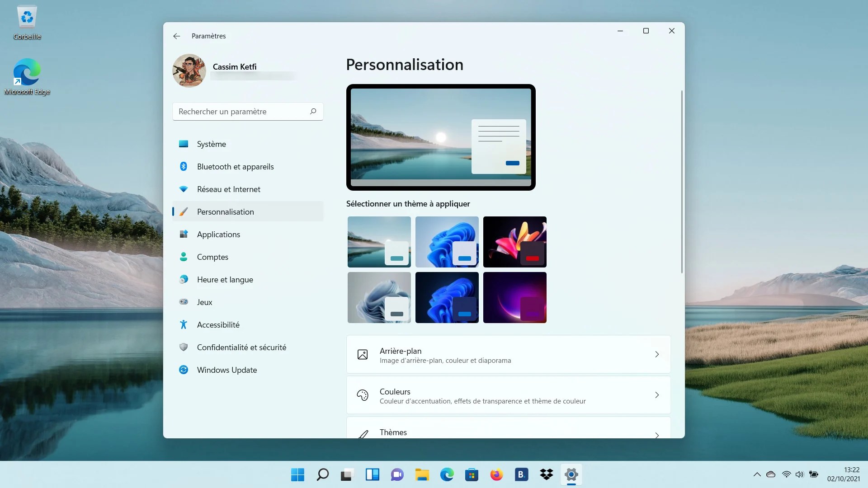This screenshot has width=868, height=488.
Task: Open Bluetooth et appareils settings
Action: [x=248, y=167]
